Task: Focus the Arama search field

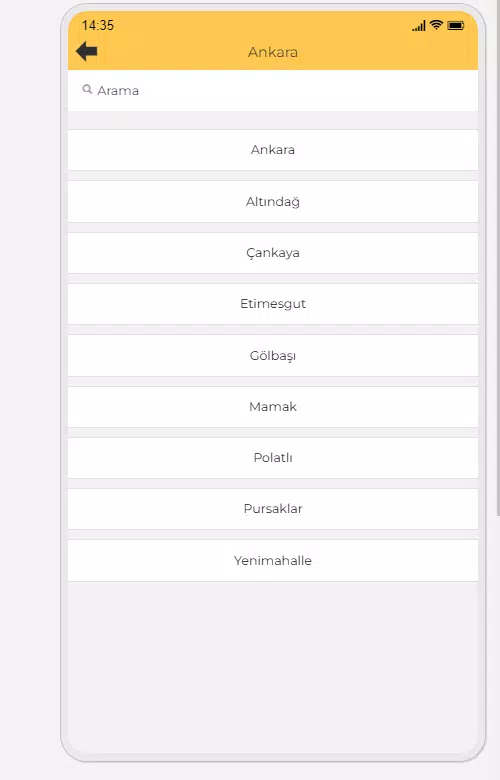Action: click(x=273, y=91)
